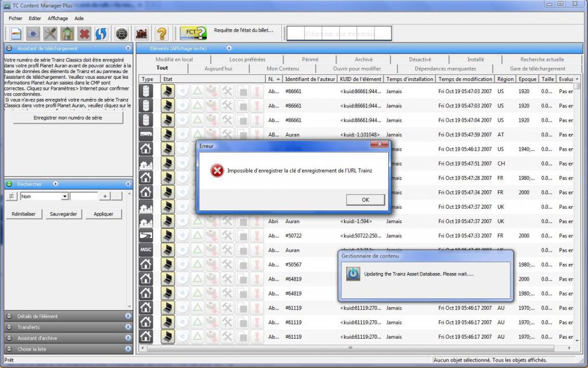Expand the Transferts panel chevron

[x=128, y=327]
